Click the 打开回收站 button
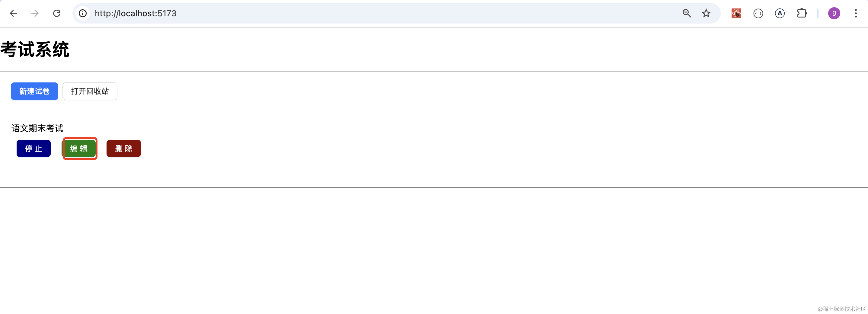This screenshot has height=314, width=868. (x=90, y=91)
